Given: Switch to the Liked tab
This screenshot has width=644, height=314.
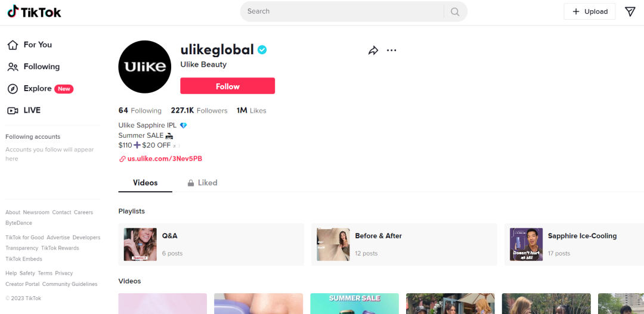Looking at the screenshot, I should click(x=203, y=183).
